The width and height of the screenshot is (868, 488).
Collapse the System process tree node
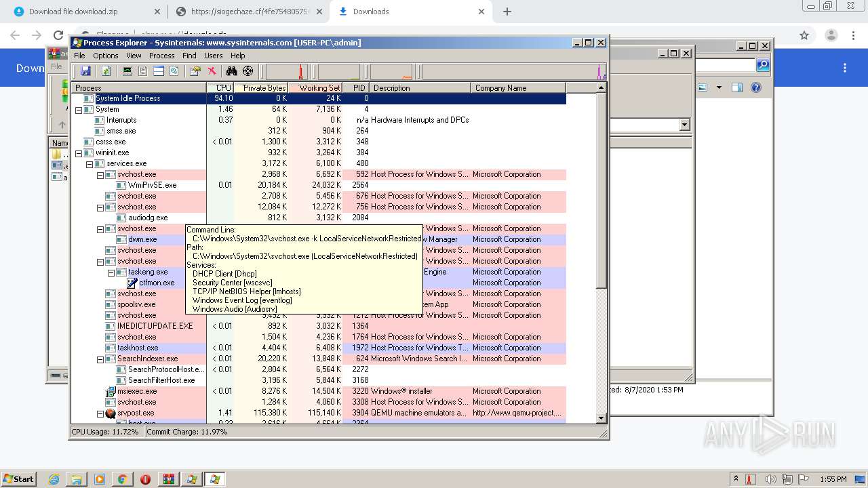(79, 109)
